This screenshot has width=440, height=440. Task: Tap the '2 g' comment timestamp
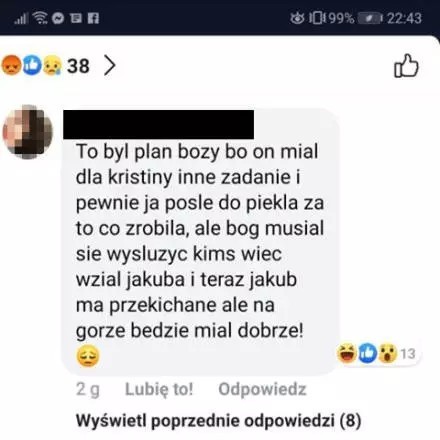point(88,389)
